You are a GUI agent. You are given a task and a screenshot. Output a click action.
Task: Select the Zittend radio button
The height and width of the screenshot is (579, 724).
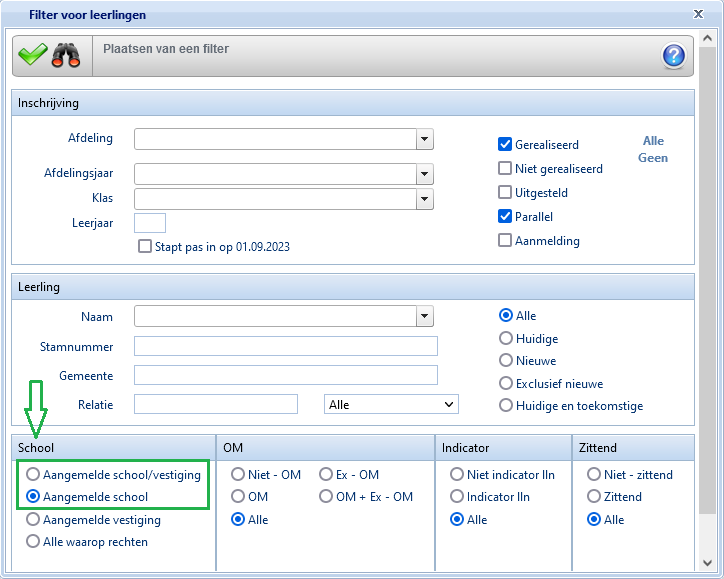[x=594, y=497]
